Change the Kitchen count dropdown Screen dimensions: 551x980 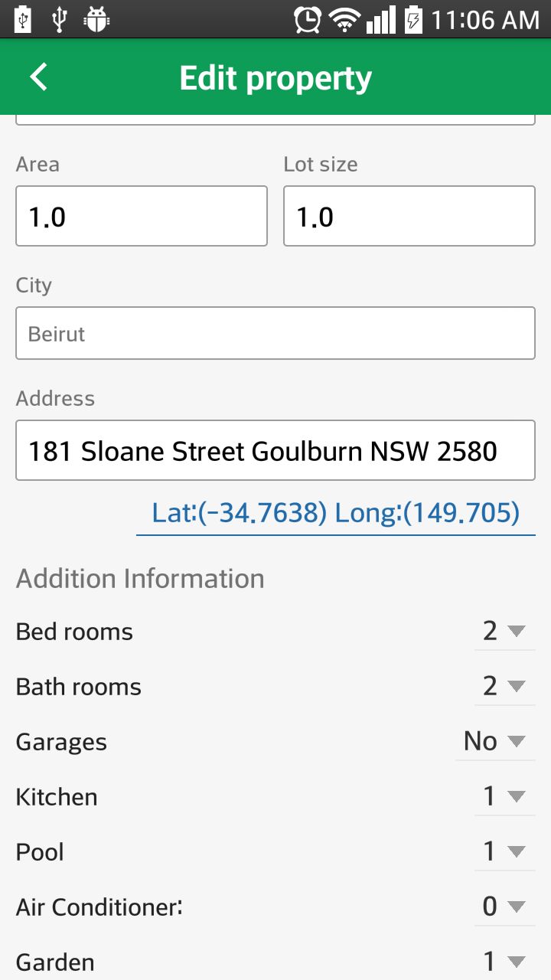pyautogui.click(x=504, y=796)
